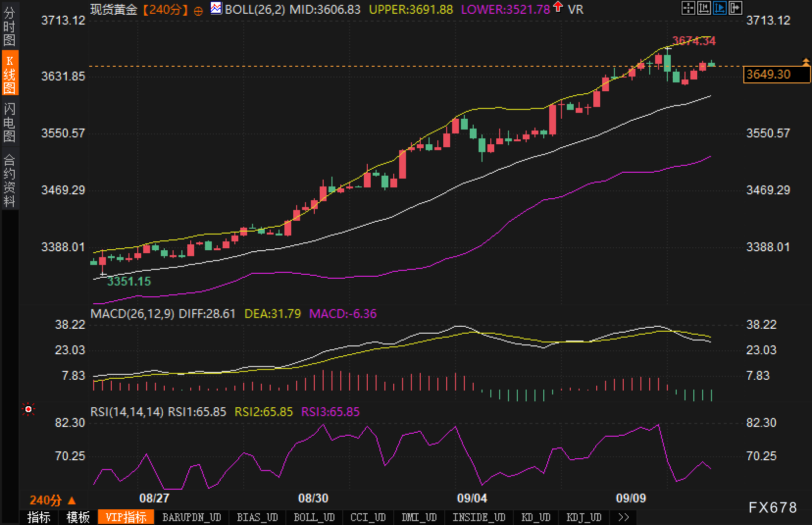Open 合约资料 contract info tab
The image size is (812, 525).
point(9,180)
